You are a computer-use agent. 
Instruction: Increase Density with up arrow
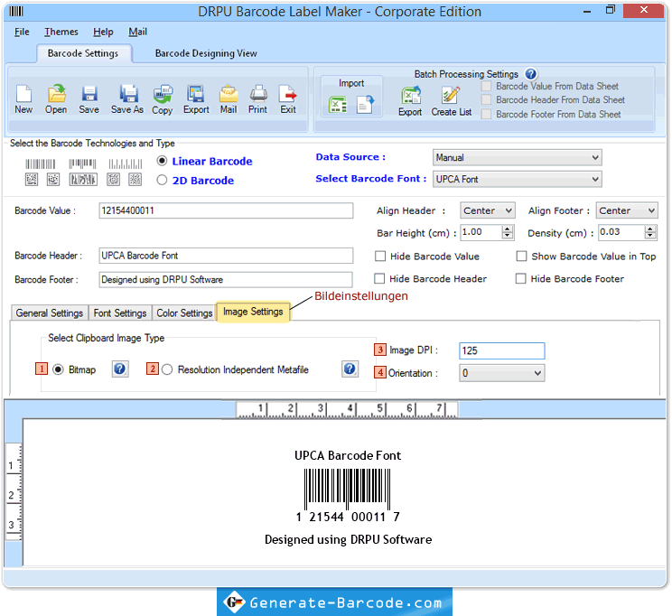[650, 229]
